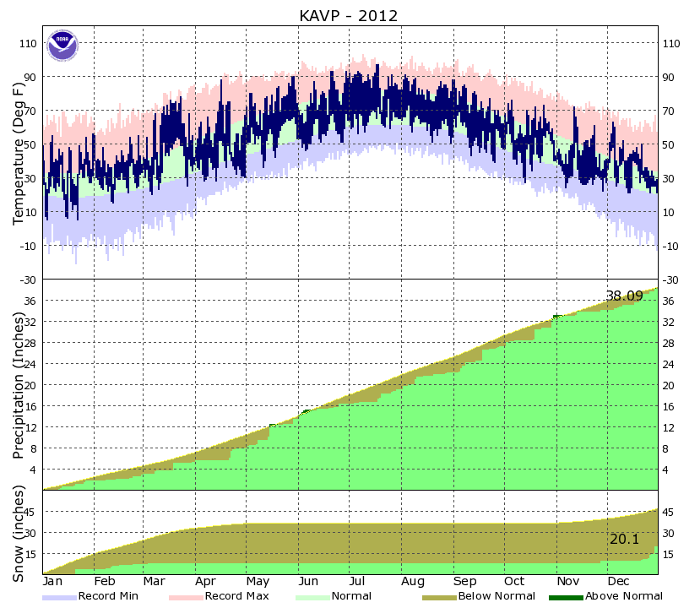Click the Below Normal legend color swatch
700x608 pixels.
click(x=439, y=597)
